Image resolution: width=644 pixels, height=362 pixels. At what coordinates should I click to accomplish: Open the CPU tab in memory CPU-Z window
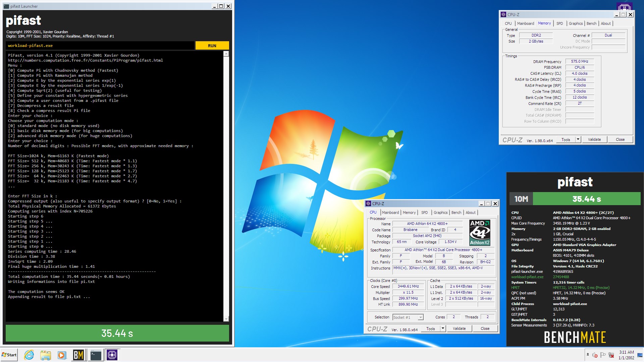pos(508,23)
